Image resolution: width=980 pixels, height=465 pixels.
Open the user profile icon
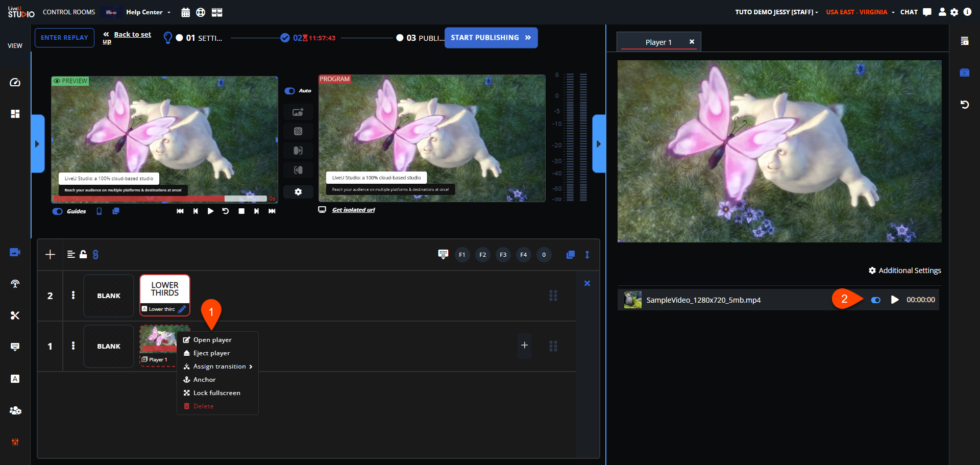942,12
